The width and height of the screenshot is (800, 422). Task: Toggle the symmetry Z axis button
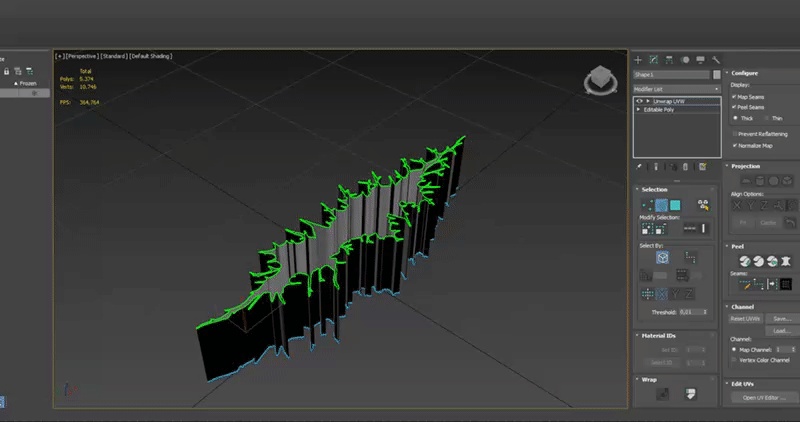[x=689, y=294]
